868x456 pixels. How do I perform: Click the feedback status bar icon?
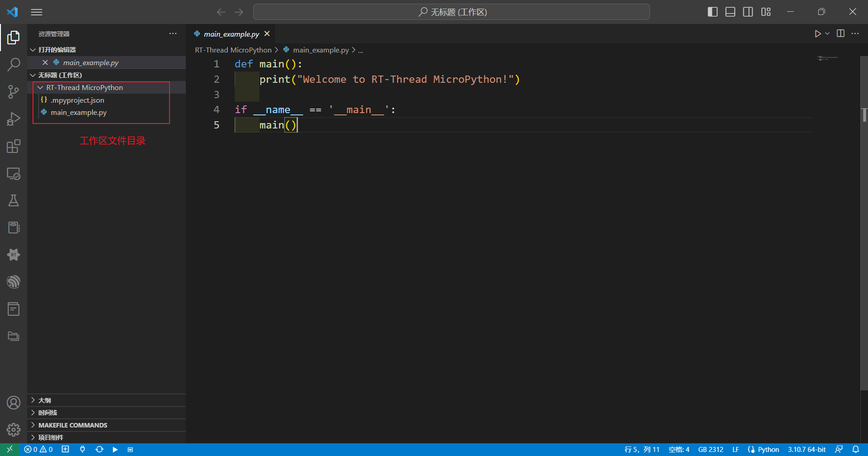839,450
